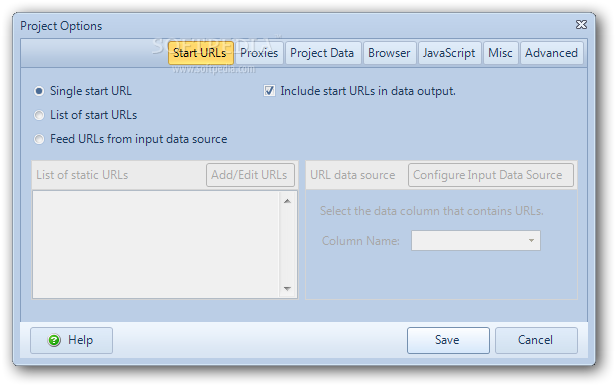Click the static URLs list scroll up arrow
616x386 pixels.
click(x=288, y=201)
